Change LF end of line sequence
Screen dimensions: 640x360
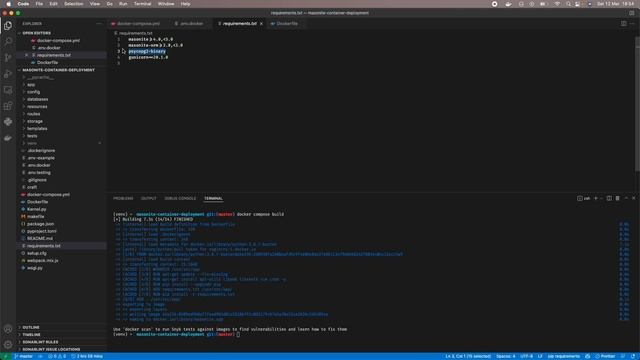coord(540,356)
